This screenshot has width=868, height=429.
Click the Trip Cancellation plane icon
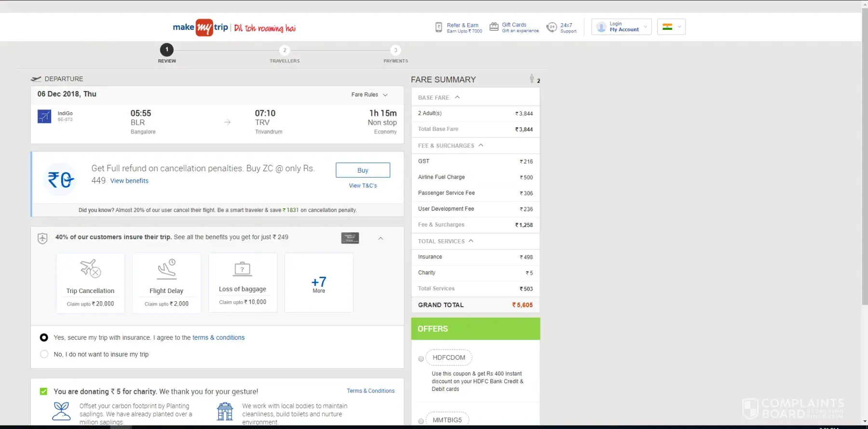point(91,268)
